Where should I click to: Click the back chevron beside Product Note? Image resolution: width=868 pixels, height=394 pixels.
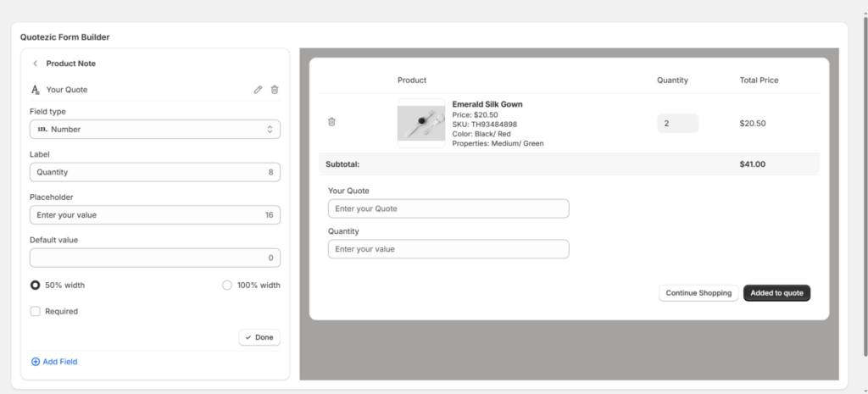point(35,64)
